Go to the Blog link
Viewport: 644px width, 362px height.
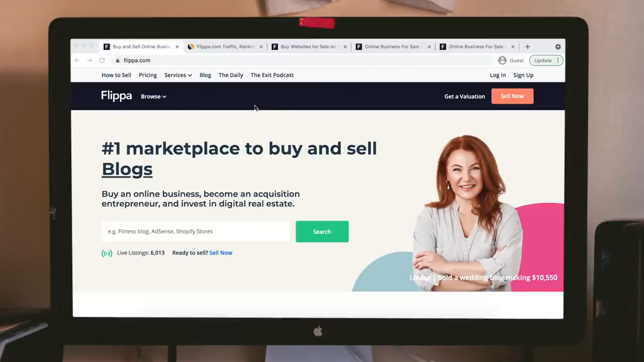tap(205, 75)
